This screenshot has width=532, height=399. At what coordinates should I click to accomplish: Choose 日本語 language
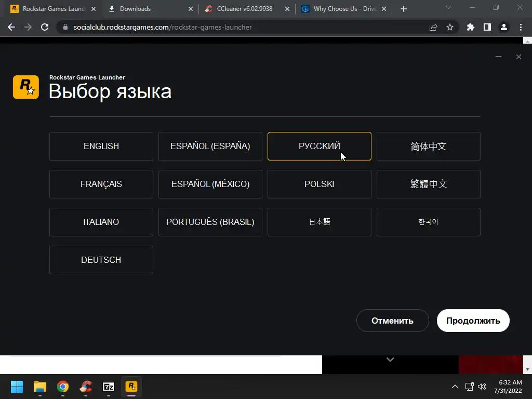click(x=320, y=222)
